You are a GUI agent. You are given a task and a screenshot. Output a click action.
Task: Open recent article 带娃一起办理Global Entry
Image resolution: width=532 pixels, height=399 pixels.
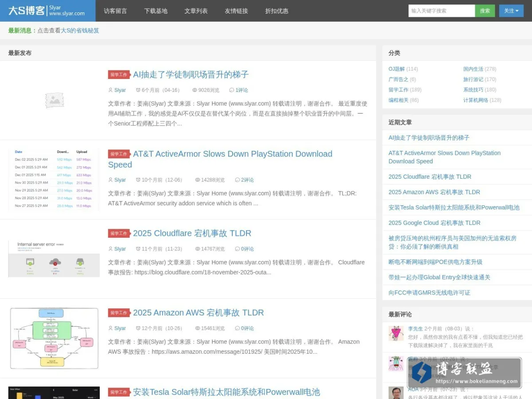click(x=439, y=277)
